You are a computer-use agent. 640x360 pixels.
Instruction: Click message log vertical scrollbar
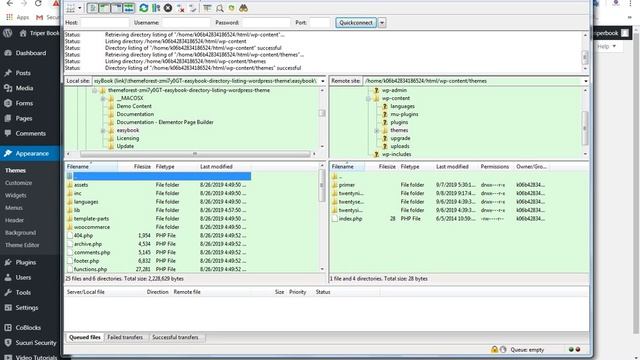pyautogui.click(x=585, y=57)
